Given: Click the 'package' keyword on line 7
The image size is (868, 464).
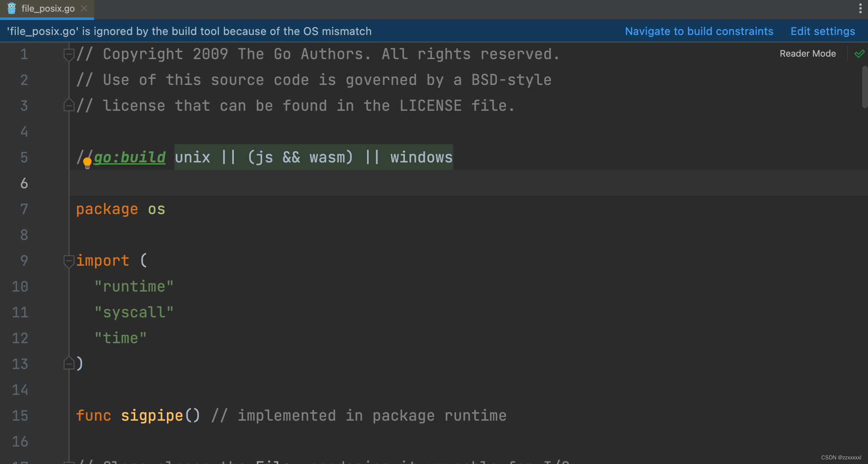Looking at the screenshot, I should click(107, 209).
